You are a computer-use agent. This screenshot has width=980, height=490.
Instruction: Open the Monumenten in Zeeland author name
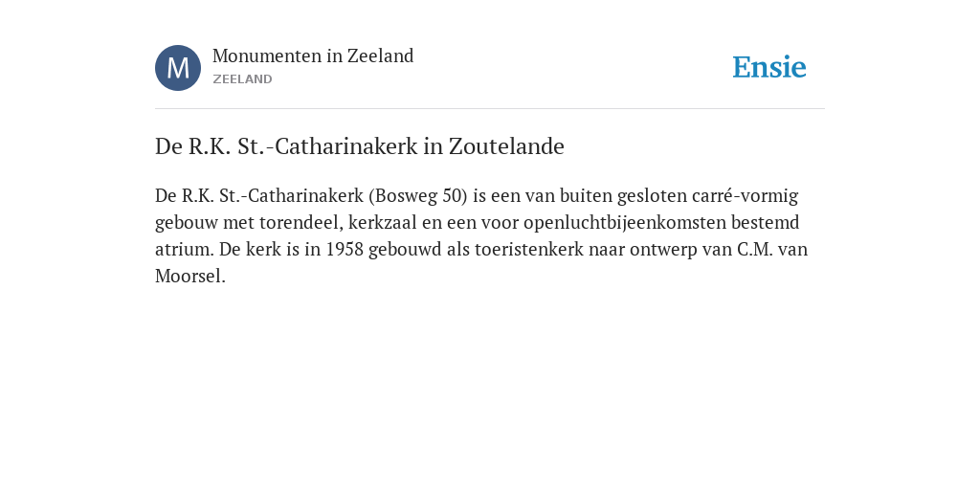click(x=313, y=56)
